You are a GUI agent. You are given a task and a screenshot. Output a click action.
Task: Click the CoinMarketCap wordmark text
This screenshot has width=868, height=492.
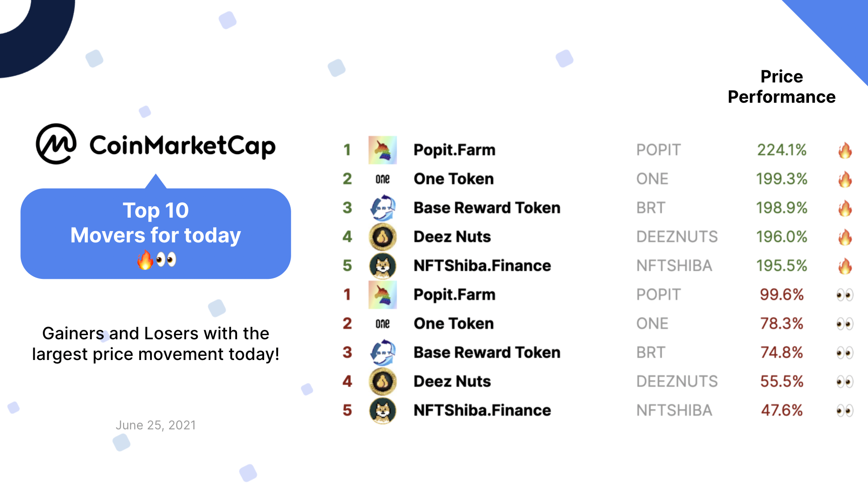(183, 146)
